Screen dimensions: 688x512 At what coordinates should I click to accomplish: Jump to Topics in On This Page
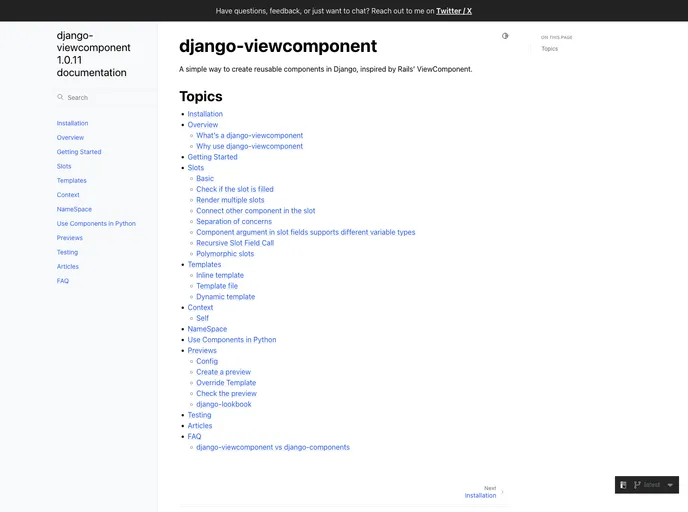[x=549, y=49]
